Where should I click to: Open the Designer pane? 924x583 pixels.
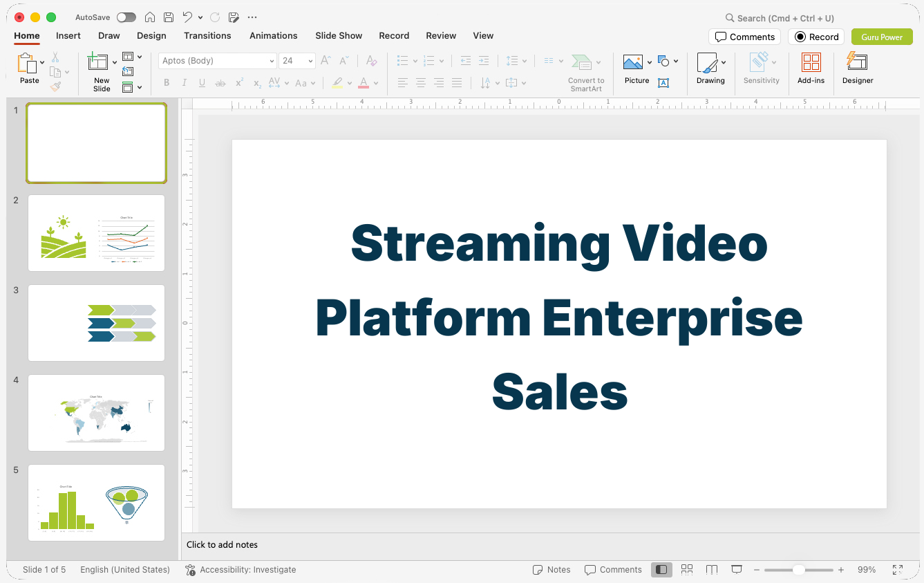tap(858, 68)
